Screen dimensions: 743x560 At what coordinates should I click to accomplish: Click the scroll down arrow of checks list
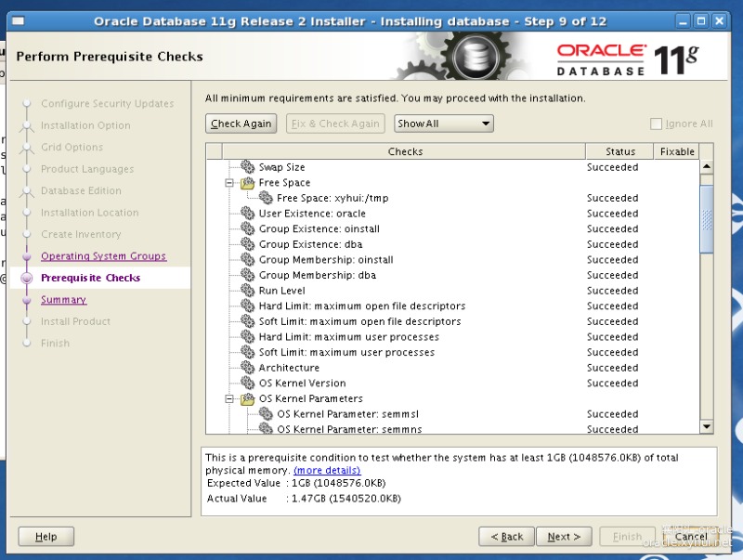pyautogui.click(x=707, y=427)
